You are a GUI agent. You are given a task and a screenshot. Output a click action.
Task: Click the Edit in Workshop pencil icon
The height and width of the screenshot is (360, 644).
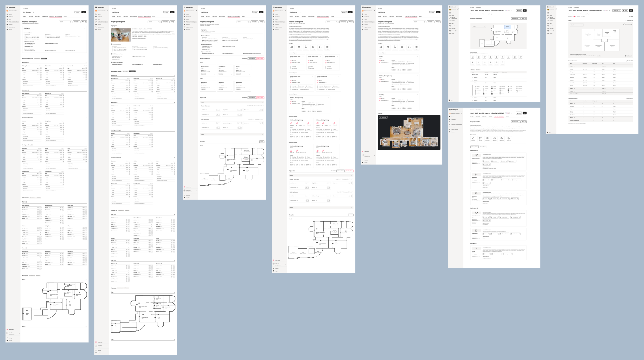[x=624, y=24]
